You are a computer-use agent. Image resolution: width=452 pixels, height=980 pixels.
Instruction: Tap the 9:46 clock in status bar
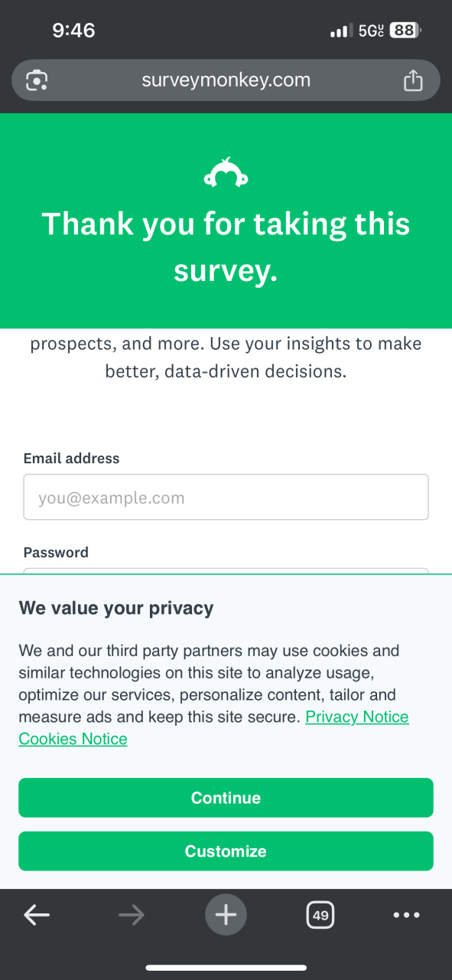click(73, 31)
